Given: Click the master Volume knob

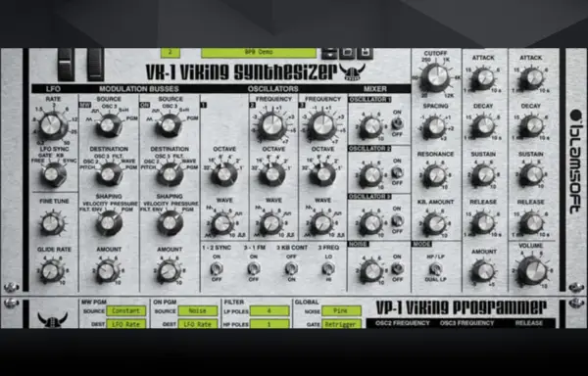Looking at the screenshot, I should [532, 271].
